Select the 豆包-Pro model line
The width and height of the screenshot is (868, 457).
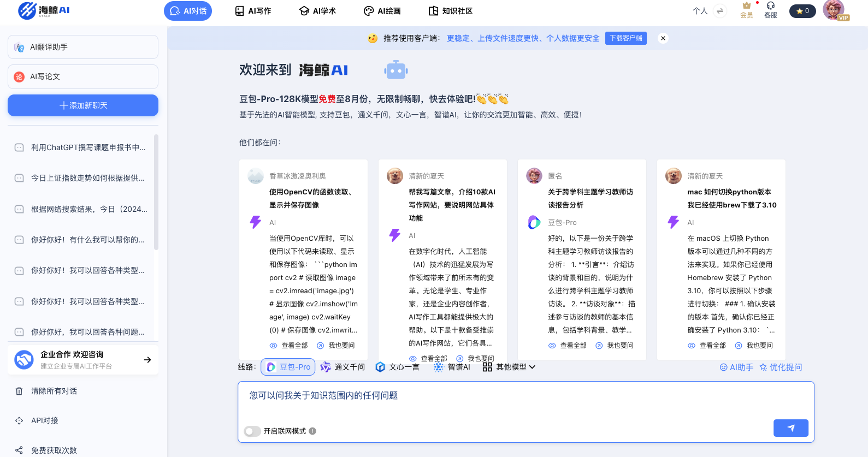coord(288,367)
